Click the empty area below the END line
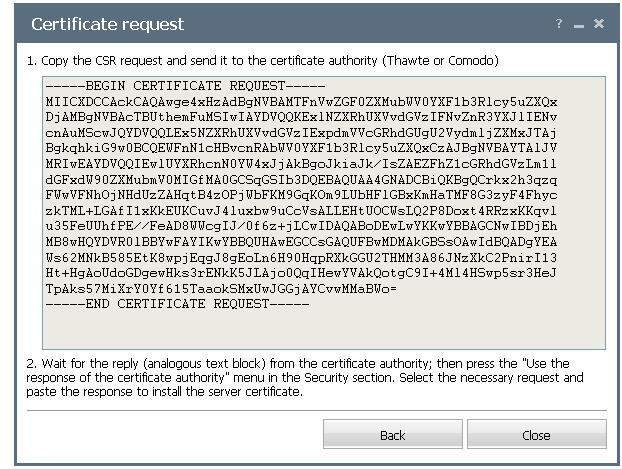Screen dimensions: 622x469 pos(324,329)
